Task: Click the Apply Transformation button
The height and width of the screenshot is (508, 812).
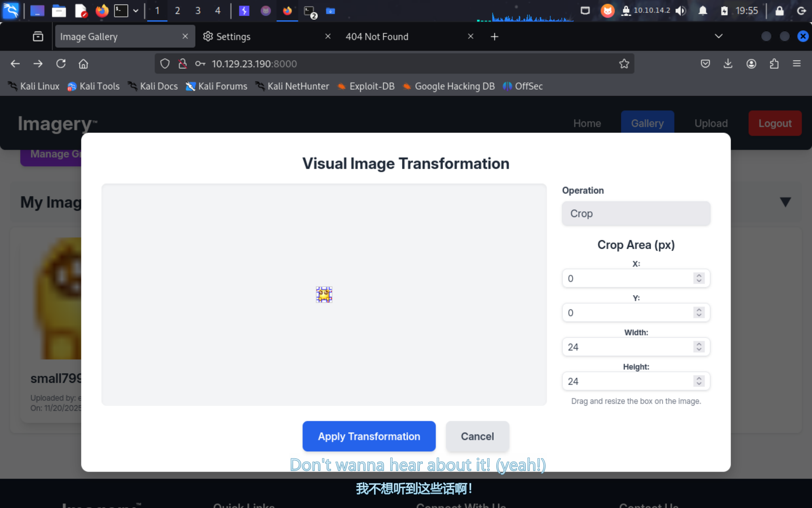Action: 369,436
